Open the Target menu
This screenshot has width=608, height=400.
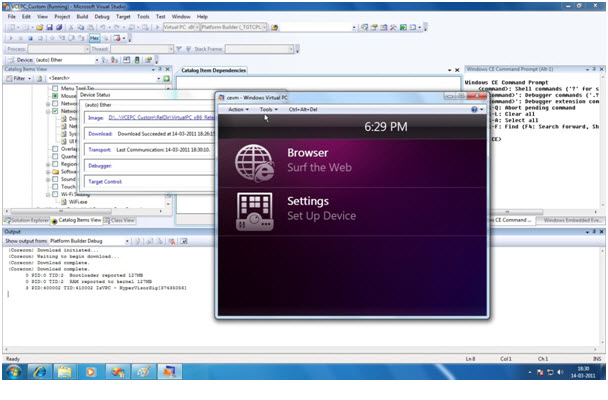(123, 17)
